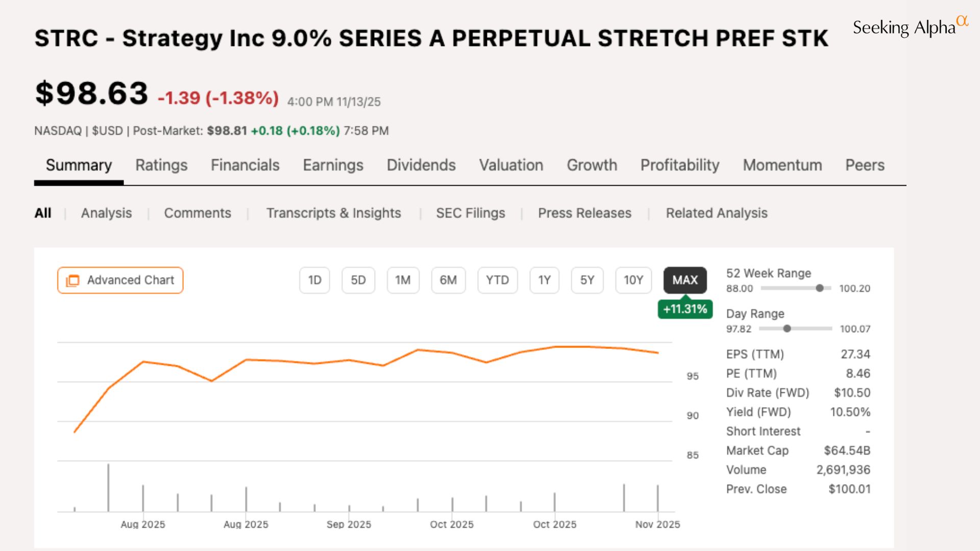Screen dimensions: 980x551
Task: Select the 1D chart range
Action: [314, 280]
